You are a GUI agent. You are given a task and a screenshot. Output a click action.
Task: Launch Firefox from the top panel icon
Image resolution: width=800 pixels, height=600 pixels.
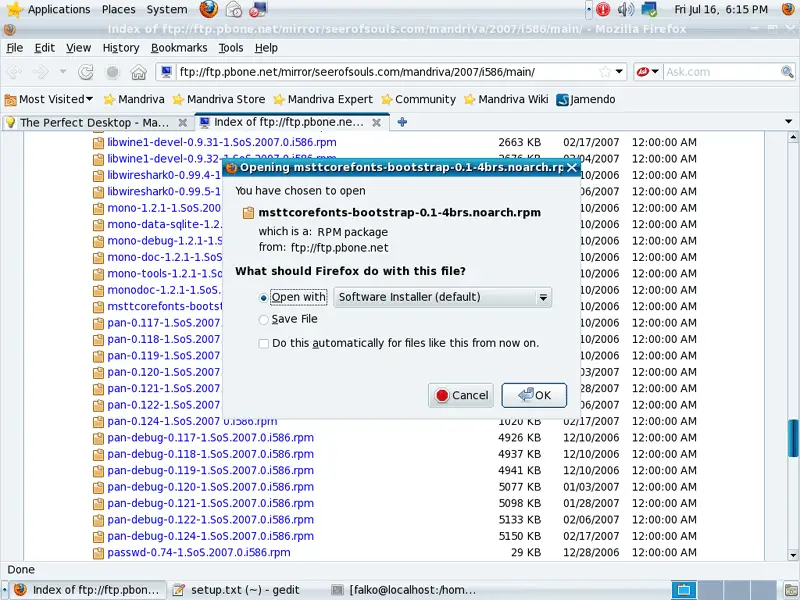pyautogui.click(x=208, y=9)
